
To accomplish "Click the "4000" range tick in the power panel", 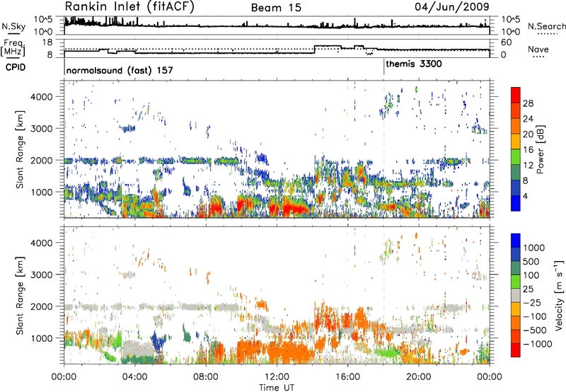I will [x=41, y=97].
